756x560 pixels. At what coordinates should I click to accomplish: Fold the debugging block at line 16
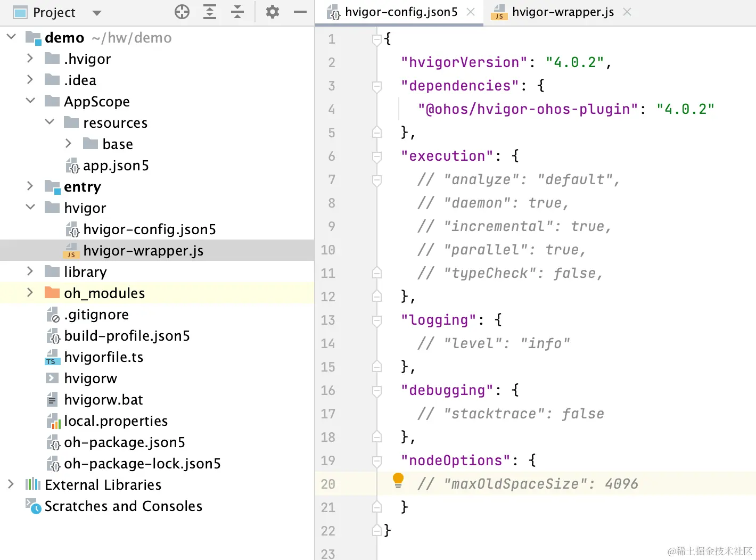(377, 391)
